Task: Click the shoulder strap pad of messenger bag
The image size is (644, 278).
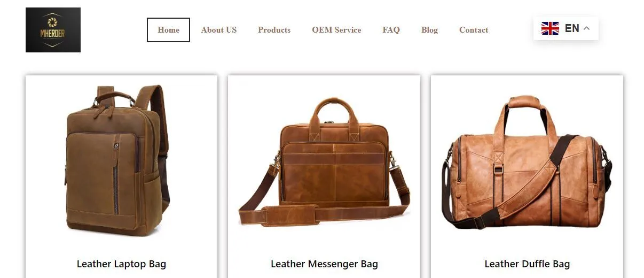Action: [x=289, y=215]
